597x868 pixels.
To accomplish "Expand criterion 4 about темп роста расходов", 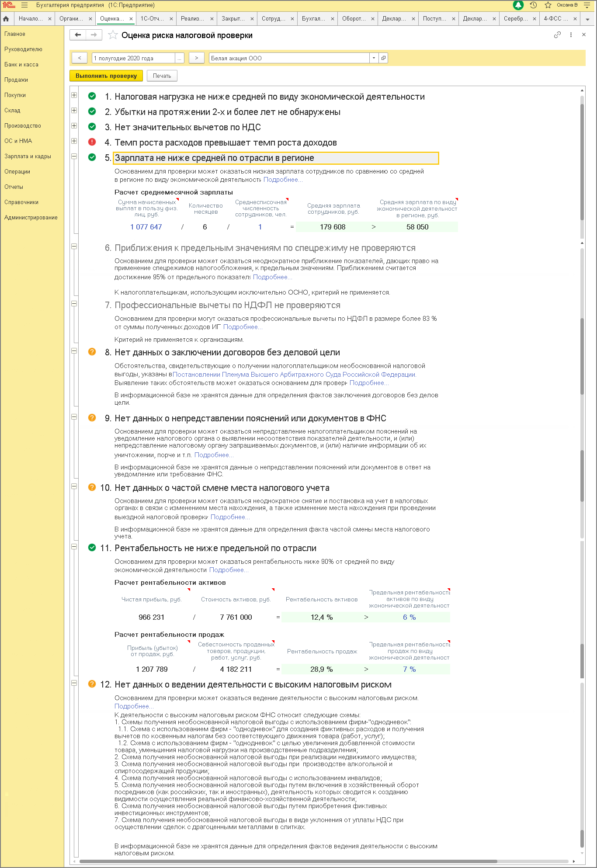I will 74,141.
